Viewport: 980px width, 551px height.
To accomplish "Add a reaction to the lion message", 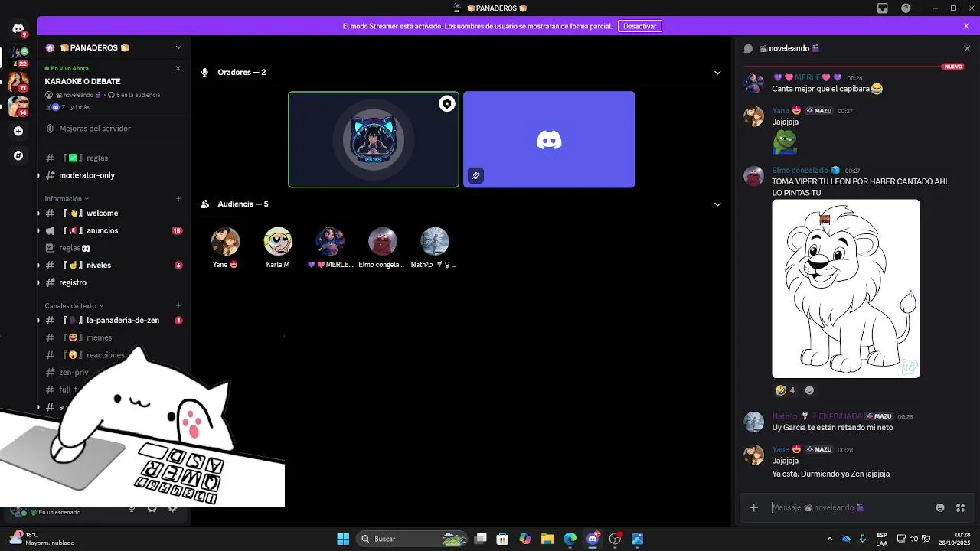I will 809,390.
